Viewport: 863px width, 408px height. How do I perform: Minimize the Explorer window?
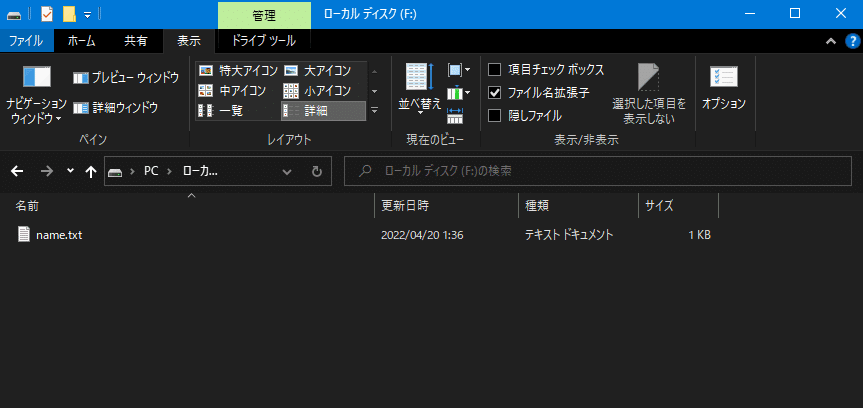coord(749,14)
